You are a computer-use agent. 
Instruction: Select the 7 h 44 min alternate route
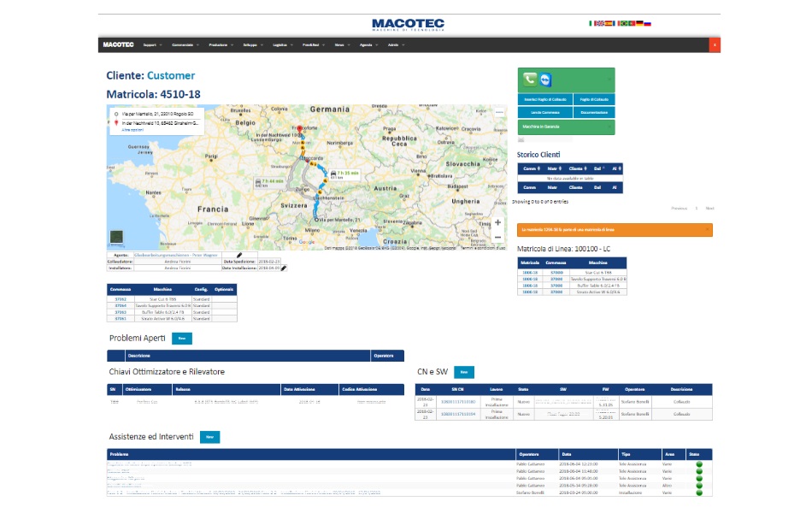click(x=269, y=182)
